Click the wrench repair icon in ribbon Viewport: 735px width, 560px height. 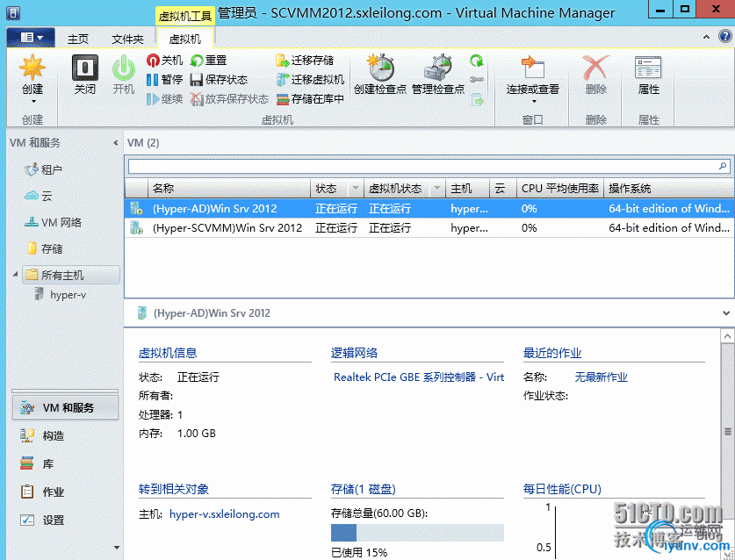click(x=477, y=80)
